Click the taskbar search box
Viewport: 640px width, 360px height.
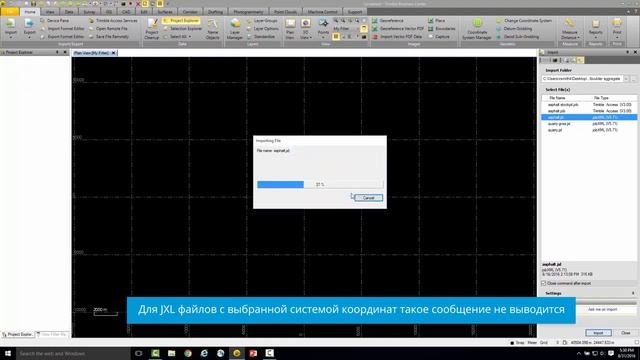tap(73, 353)
